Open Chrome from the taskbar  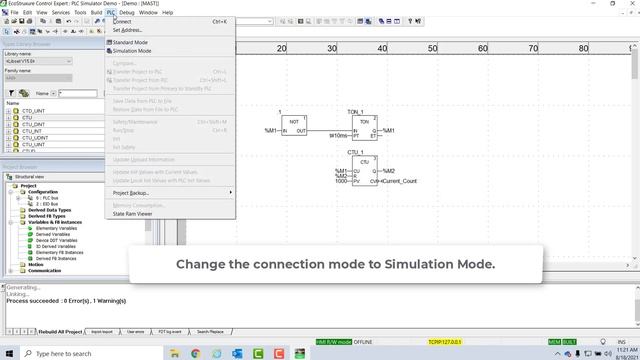coord(196,353)
